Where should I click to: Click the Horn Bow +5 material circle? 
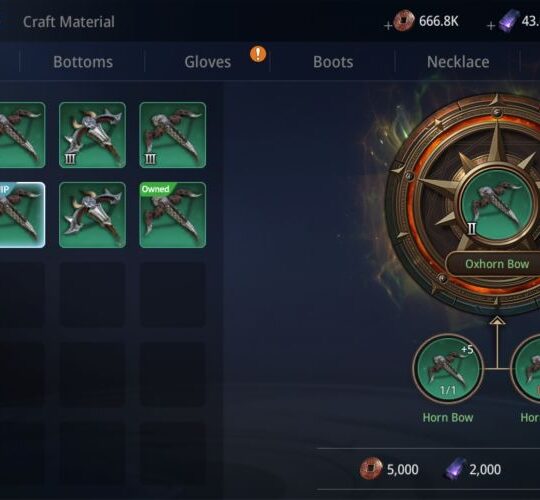click(448, 369)
